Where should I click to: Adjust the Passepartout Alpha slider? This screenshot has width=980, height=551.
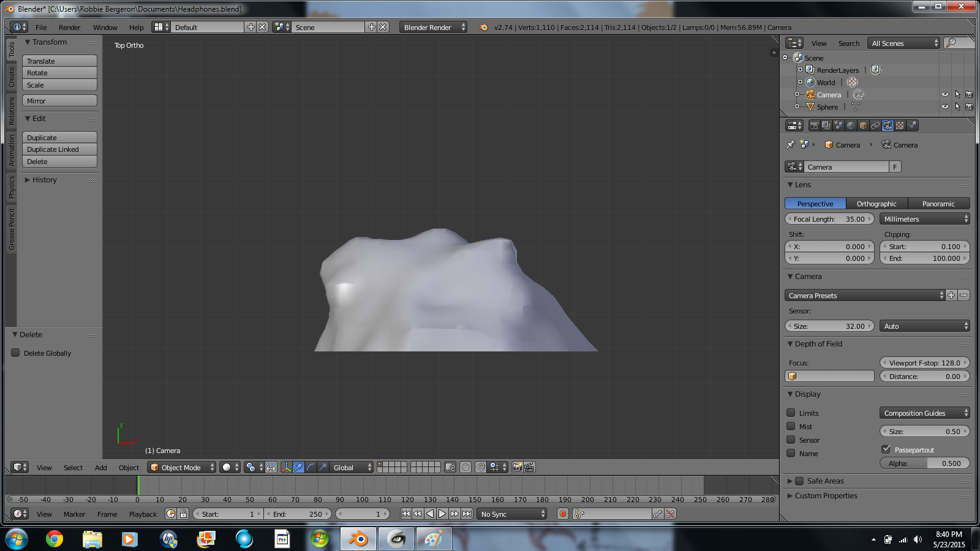tap(925, 463)
